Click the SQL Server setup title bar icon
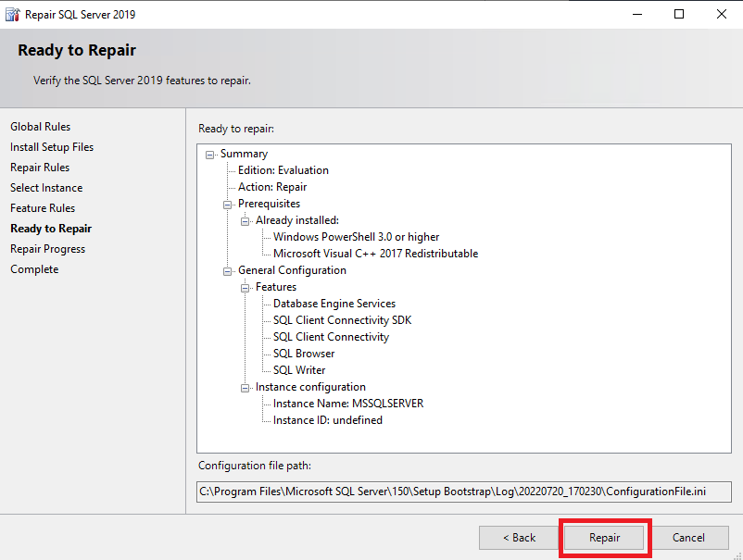This screenshot has height=560, width=743. 12,15
